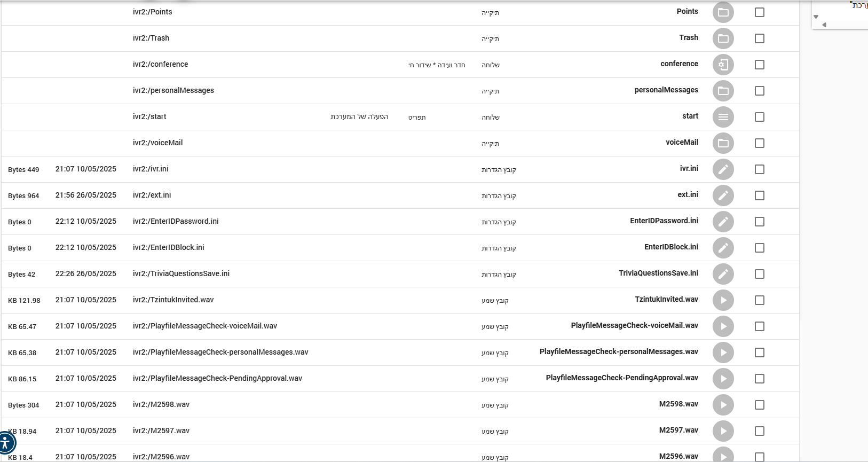Play the PlayfileMessageCheck-personalMessages.wav file
This screenshot has width=868, height=462.
click(x=723, y=353)
